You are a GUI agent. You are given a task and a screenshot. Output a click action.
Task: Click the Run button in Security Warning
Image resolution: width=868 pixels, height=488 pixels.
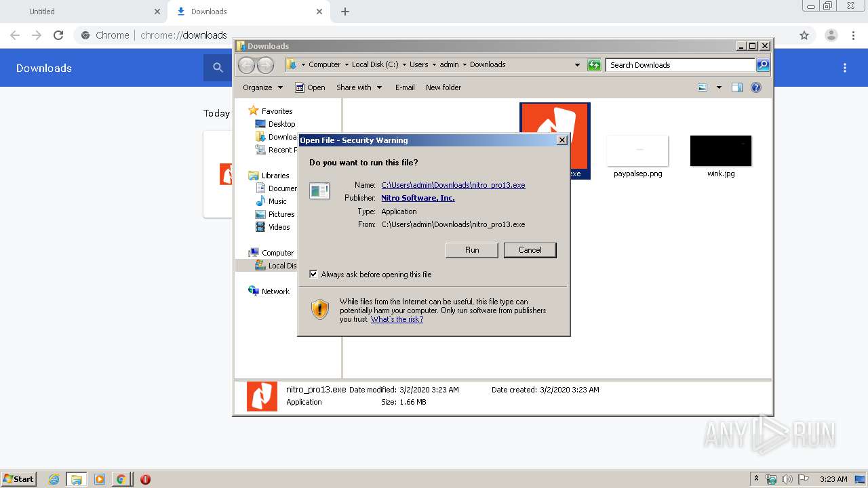point(472,250)
